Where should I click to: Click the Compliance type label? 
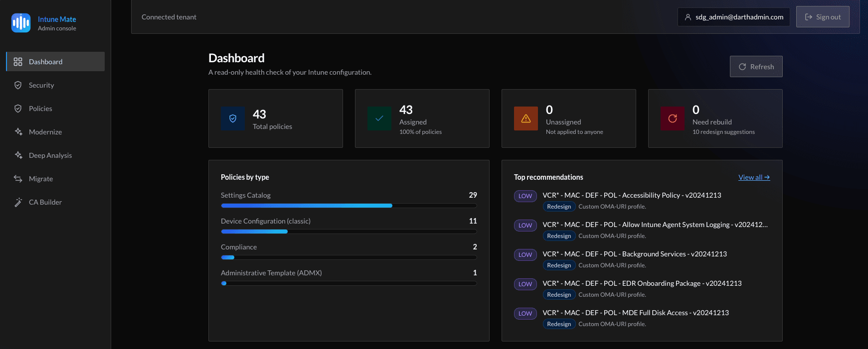point(239,247)
